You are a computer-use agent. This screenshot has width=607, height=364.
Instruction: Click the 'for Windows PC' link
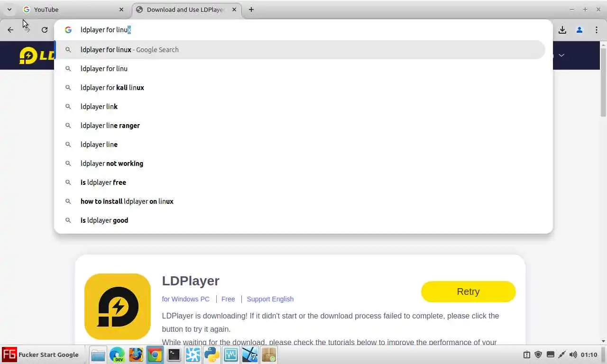tap(186, 299)
